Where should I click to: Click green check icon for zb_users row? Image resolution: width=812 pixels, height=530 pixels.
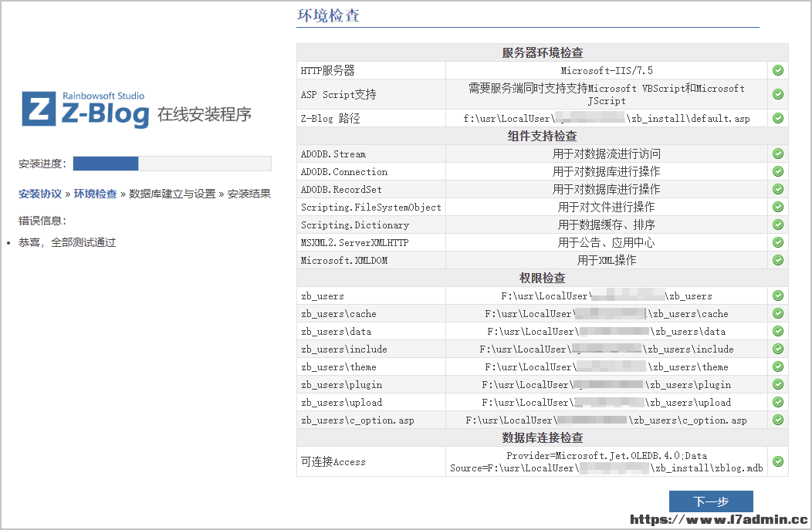[778, 295]
